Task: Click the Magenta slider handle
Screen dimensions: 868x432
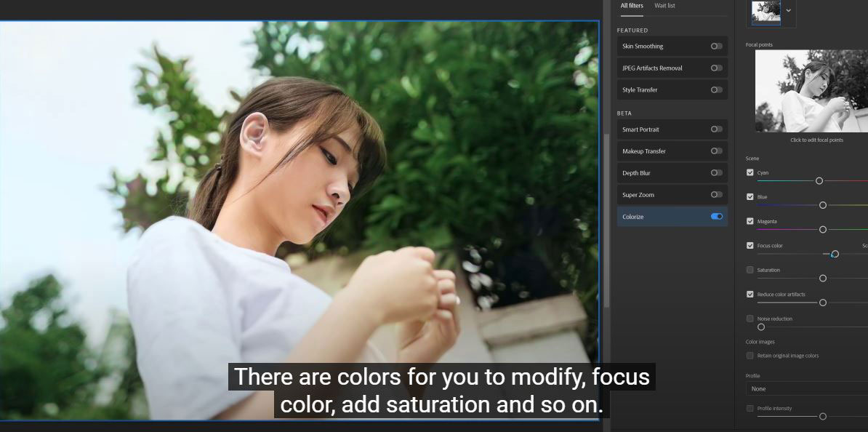Action: tap(823, 230)
